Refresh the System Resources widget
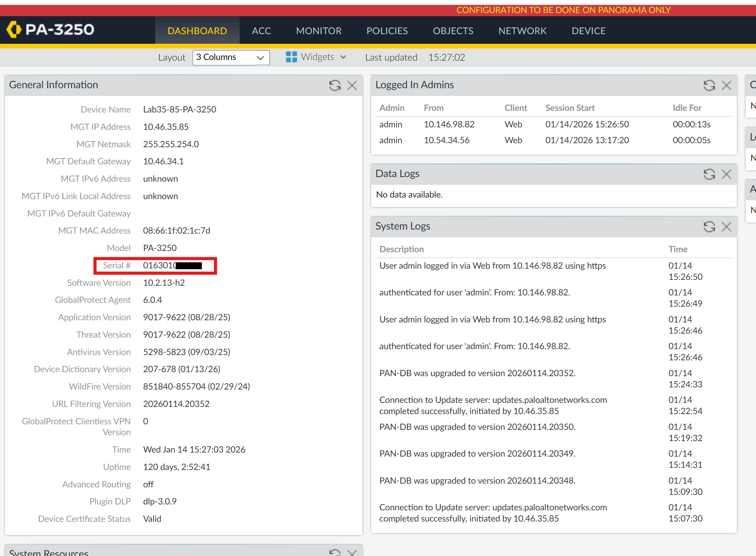This screenshot has height=556, width=756. pyautogui.click(x=334, y=552)
